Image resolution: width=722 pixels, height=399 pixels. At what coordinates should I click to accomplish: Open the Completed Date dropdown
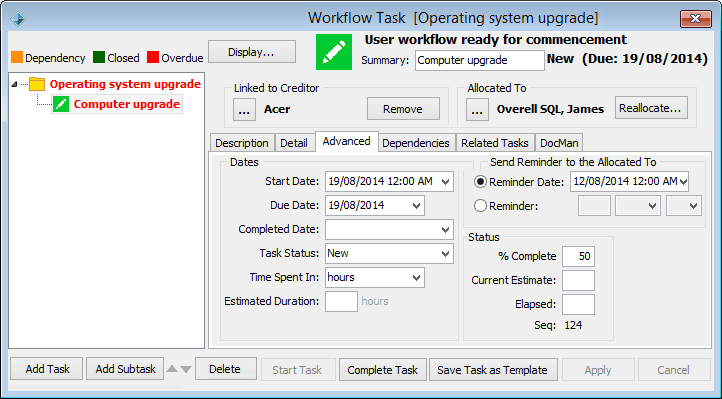pyautogui.click(x=445, y=230)
